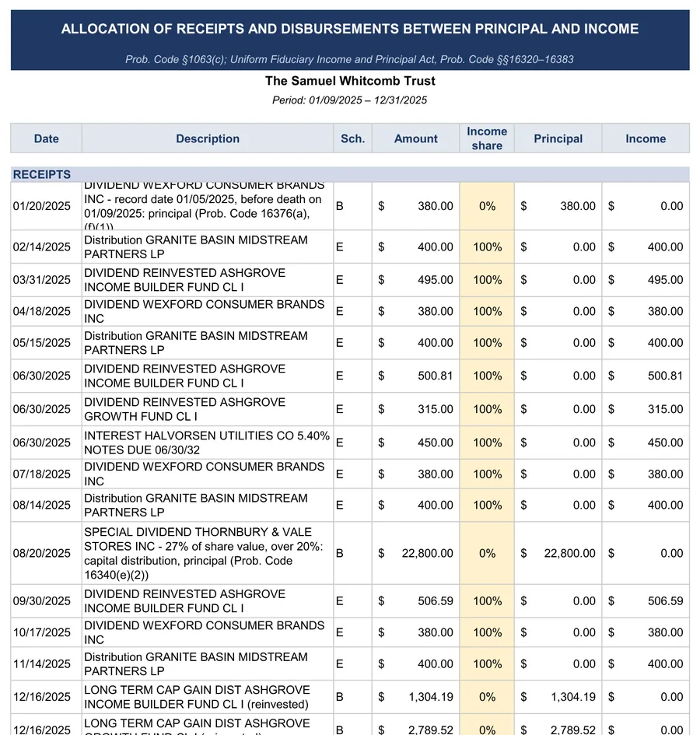Image resolution: width=700 pixels, height=735 pixels.
Task: Select the date 03/31/2025
Action: 42,280
